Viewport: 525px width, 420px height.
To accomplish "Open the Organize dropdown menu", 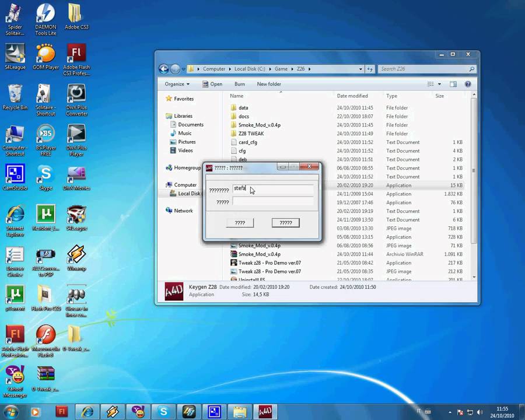I will (x=177, y=84).
